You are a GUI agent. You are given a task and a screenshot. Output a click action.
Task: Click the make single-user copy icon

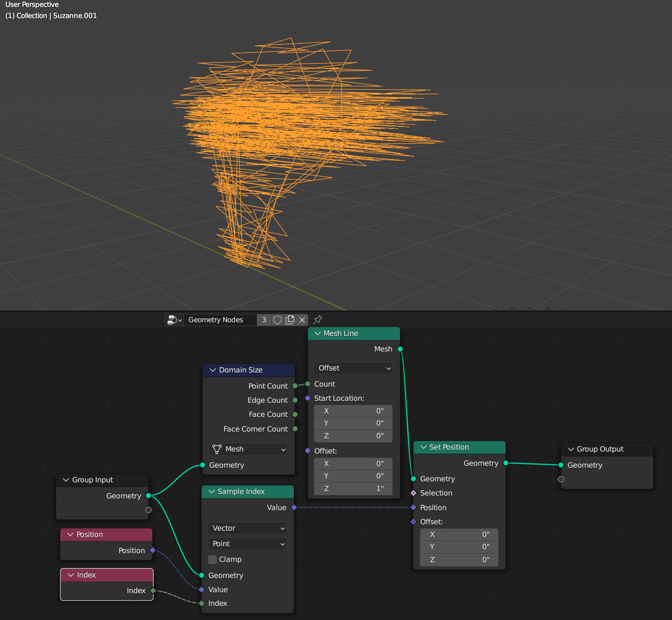[x=289, y=319]
